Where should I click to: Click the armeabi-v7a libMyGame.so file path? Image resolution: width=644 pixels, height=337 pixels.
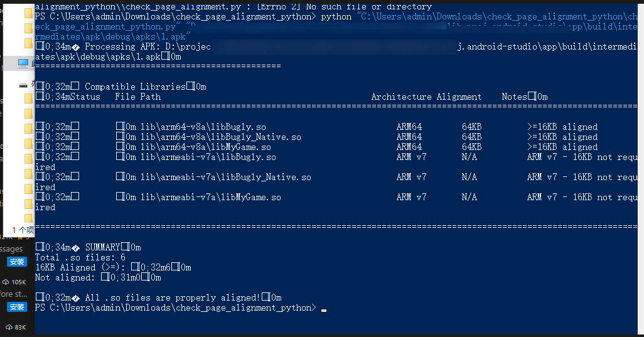210,197
